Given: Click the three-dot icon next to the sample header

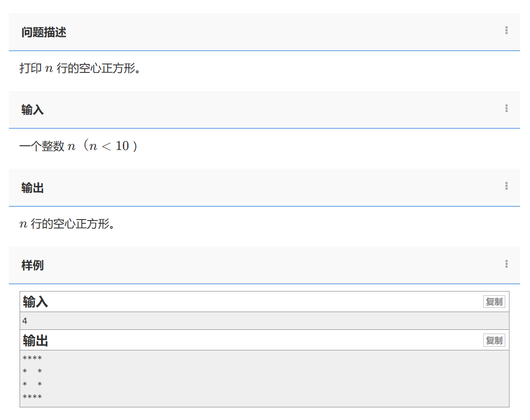Looking at the screenshot, I should click(506, 264).
